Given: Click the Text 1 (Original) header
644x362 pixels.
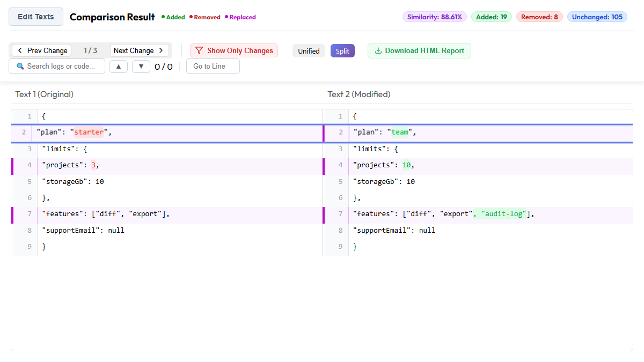Looking at the screenshot, I should point(45,94).
